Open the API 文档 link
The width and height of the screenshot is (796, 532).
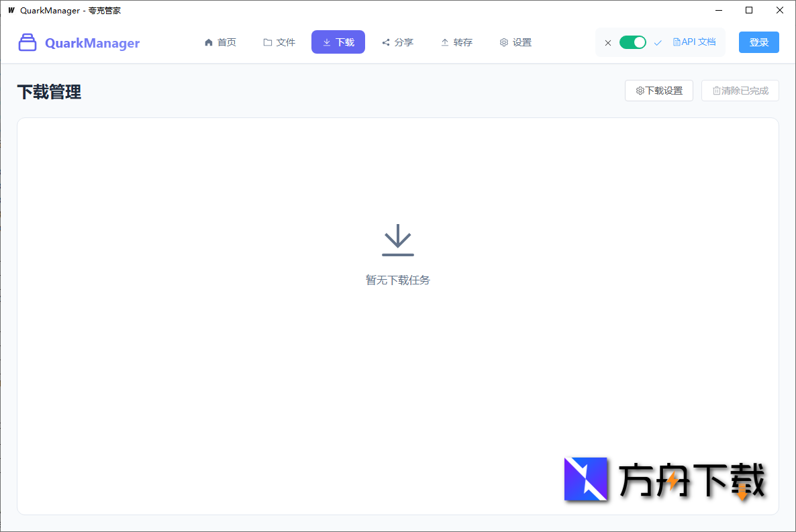pyautogui.click(x=694, y=42)
